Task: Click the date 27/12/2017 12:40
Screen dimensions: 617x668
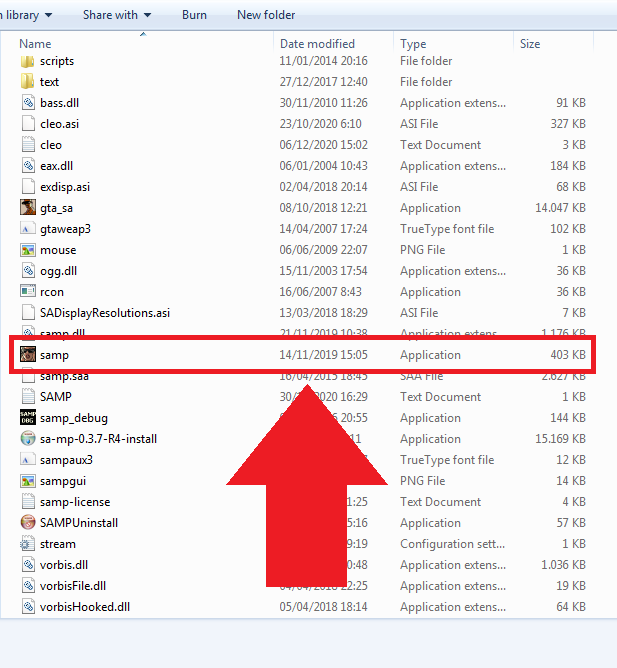Action: click(x=323, y=81)
